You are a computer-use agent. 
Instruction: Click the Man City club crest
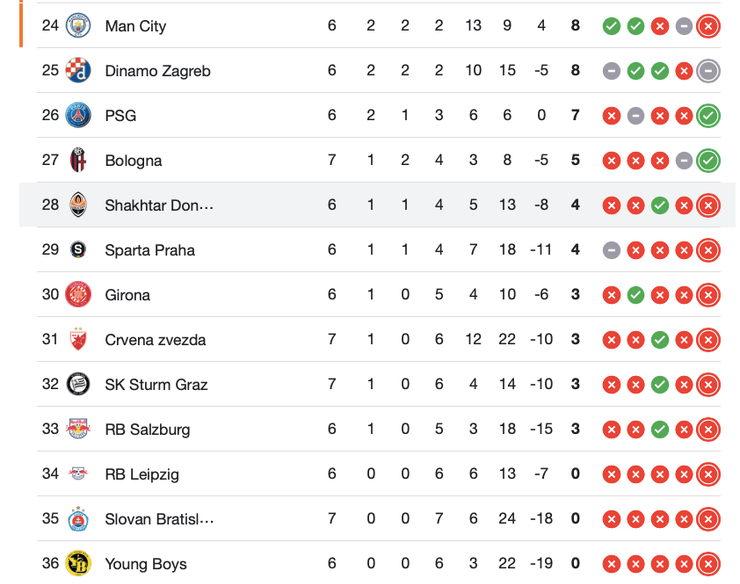tap(78, 26)
